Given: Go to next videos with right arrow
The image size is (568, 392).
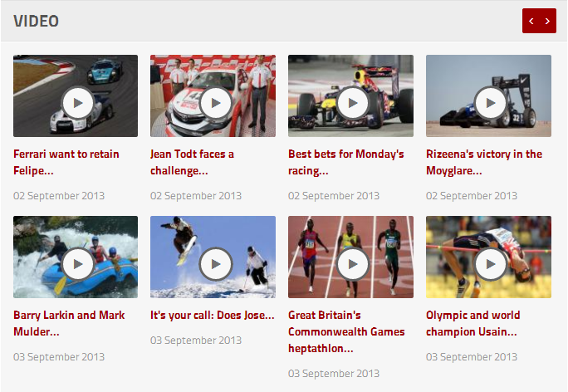Looking at the screenshot, I should 548,21.
